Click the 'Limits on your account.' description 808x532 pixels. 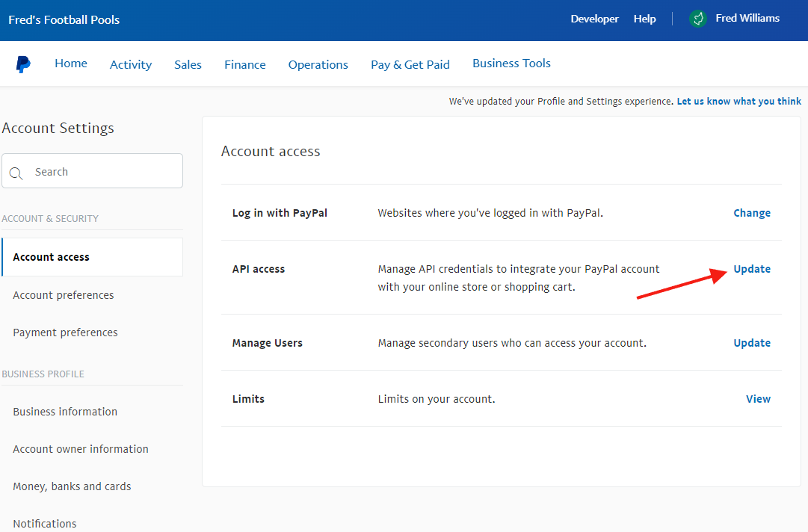tap(437, 399)
